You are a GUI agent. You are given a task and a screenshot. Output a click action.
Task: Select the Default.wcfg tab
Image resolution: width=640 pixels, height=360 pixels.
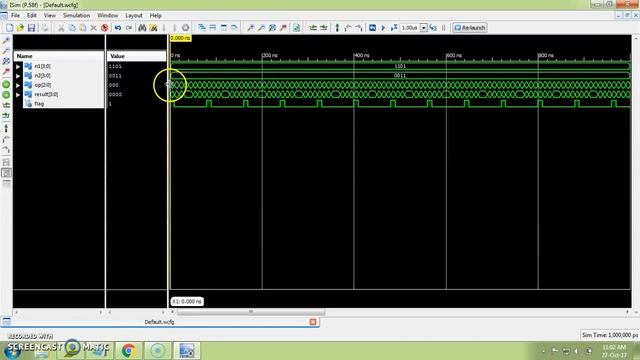(159, 322)
